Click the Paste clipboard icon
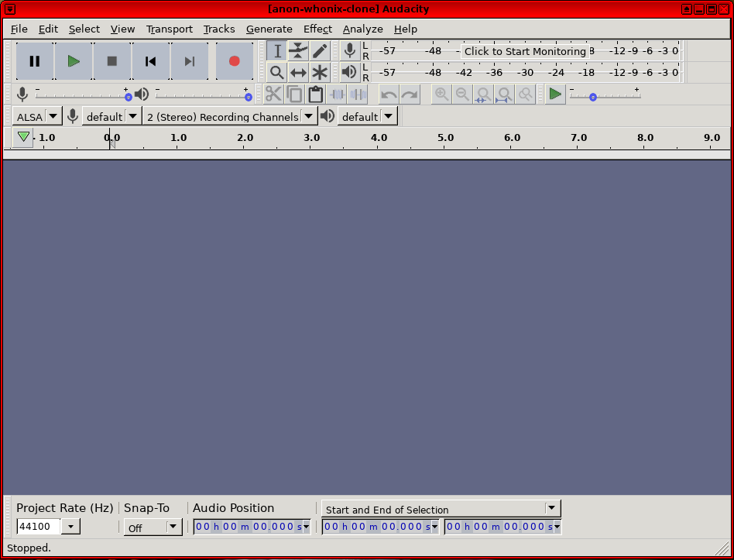 (x=315, y=94)
